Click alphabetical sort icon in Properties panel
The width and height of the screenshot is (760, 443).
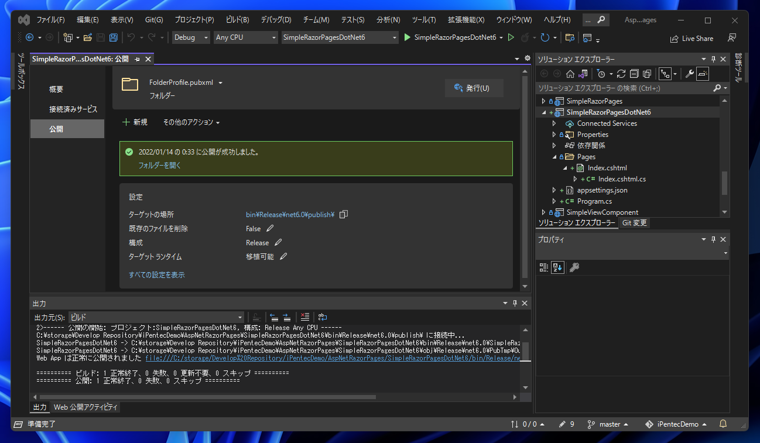[x=557, y=267]
